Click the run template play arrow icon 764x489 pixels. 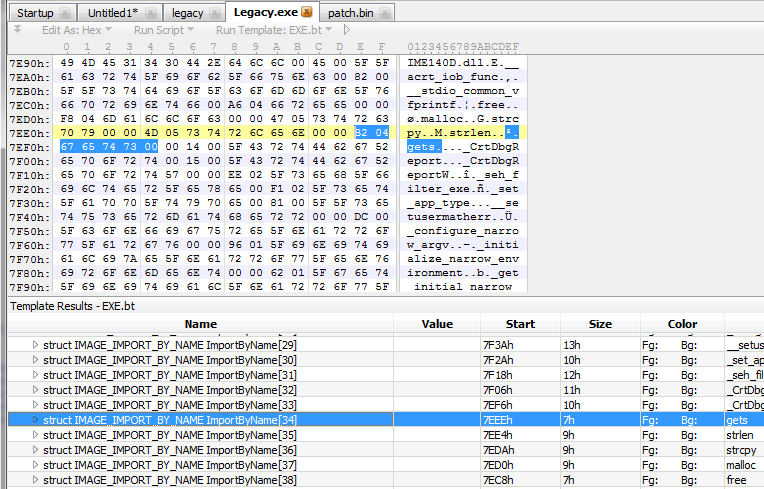(346, 30)
